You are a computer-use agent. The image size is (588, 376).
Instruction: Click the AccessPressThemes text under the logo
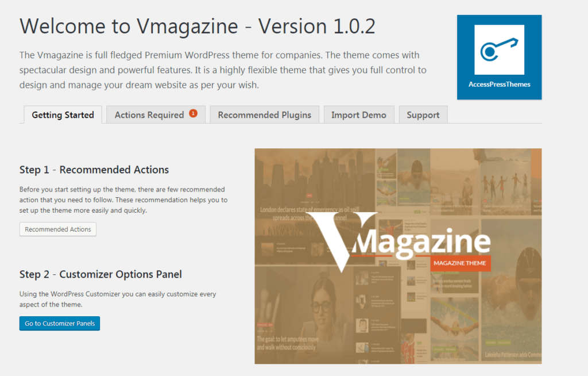pos(499,85)
